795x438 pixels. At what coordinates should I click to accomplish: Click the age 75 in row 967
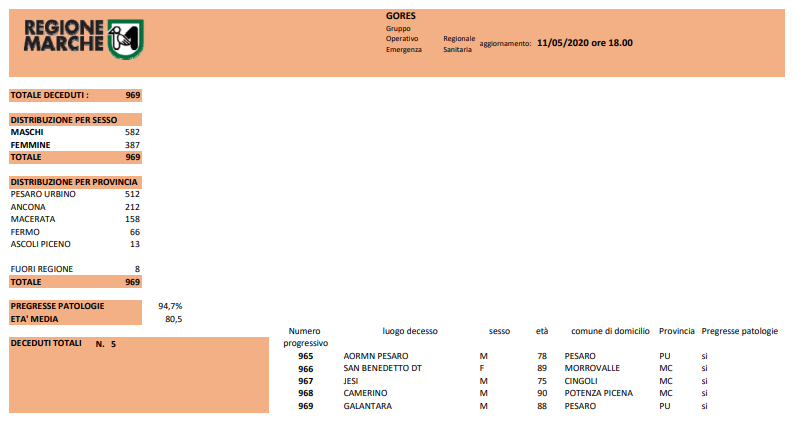coord(542,381)
